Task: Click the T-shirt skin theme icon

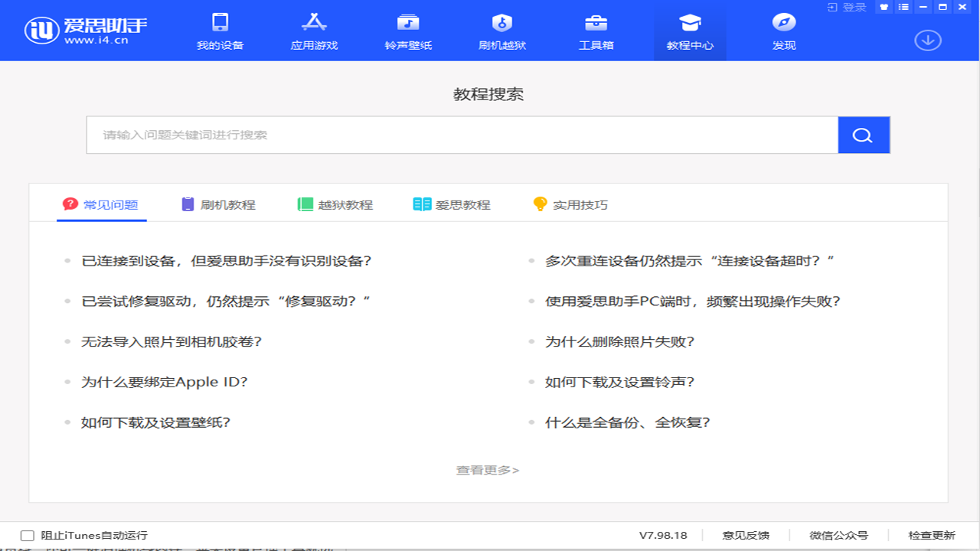Action: pos(884,7)
